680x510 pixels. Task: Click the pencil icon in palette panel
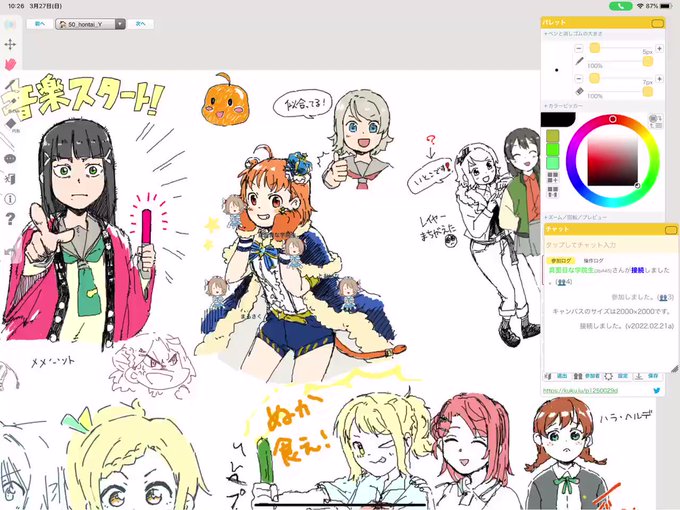pyautogui.click(x=579, y=61)
